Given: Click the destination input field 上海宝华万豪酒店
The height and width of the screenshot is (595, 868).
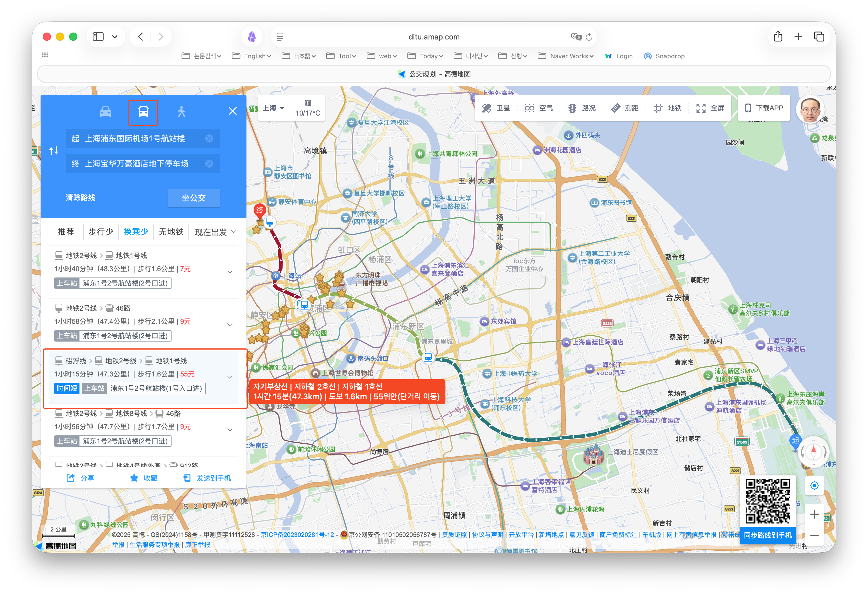Looking at the screenshot, I should (136, 164).
